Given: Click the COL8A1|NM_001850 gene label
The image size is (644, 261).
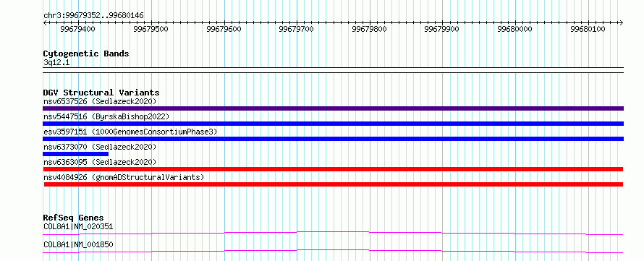Looking at the screenshot, I should click(78, 245).
